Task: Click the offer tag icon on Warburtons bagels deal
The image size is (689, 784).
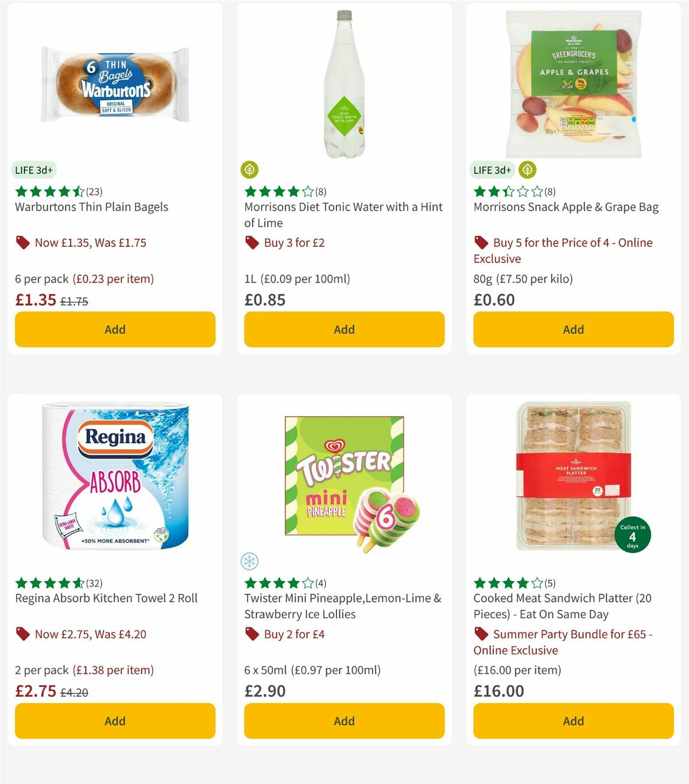Action: [x=22, y=243]
